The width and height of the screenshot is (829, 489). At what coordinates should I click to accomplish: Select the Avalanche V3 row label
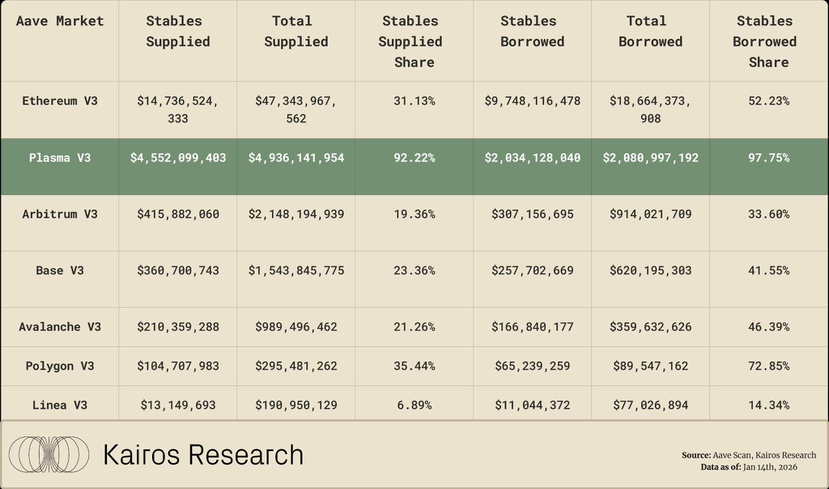(x=60, y=327)
